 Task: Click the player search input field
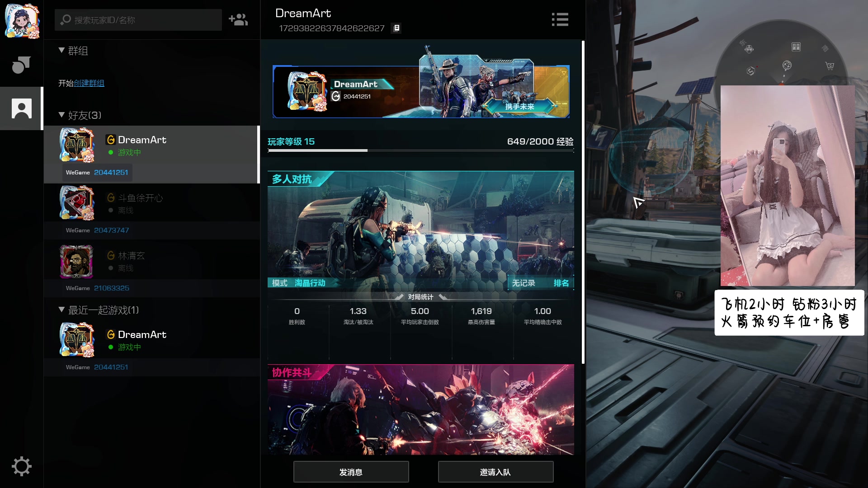(138, 20)
